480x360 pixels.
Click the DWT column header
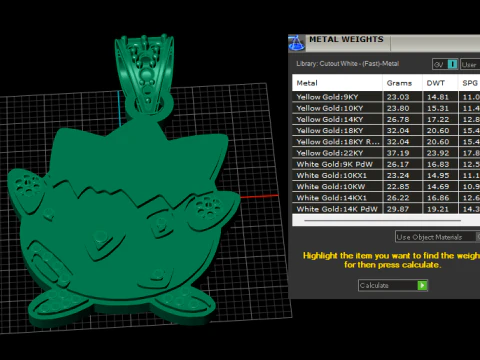pos(440,83)
